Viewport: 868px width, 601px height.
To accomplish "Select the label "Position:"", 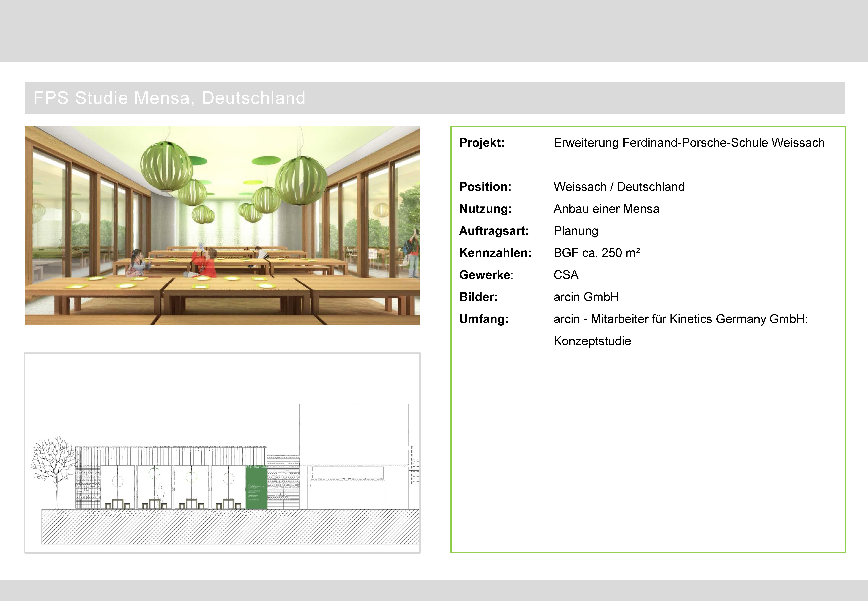I will (x=485, y=187).
